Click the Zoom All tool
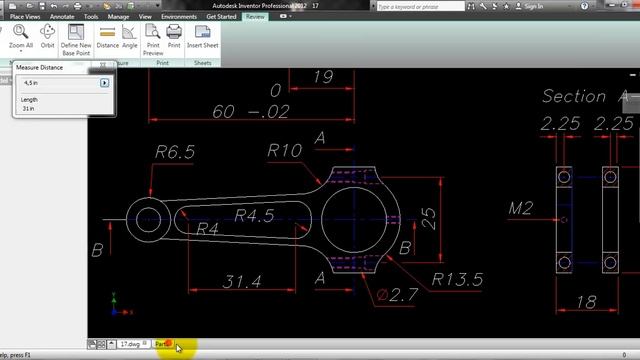This screenshot has height=360, width=640. point(20,37)
